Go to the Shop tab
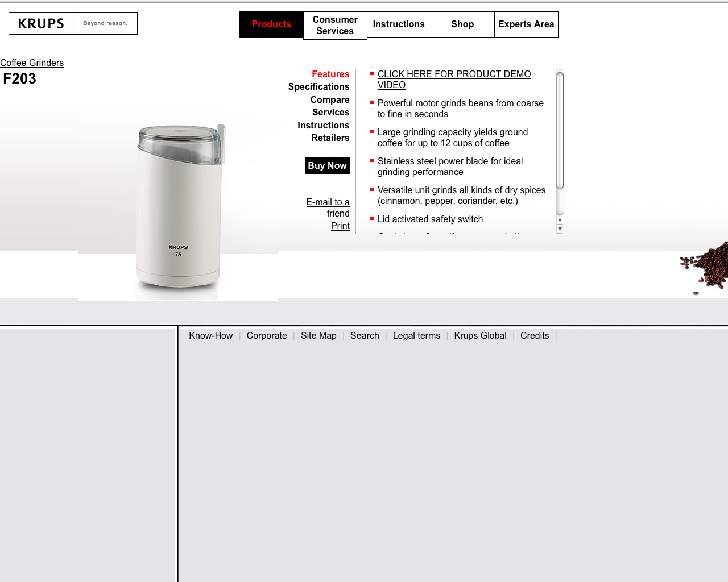This screenshot has height=582, width=728. pos(462,24)
